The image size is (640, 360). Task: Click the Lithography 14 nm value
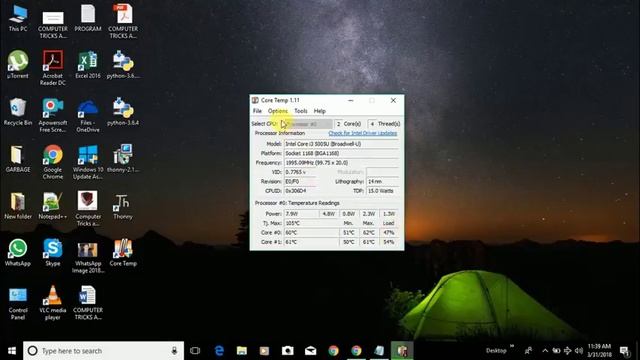click(x=382, y=181)
